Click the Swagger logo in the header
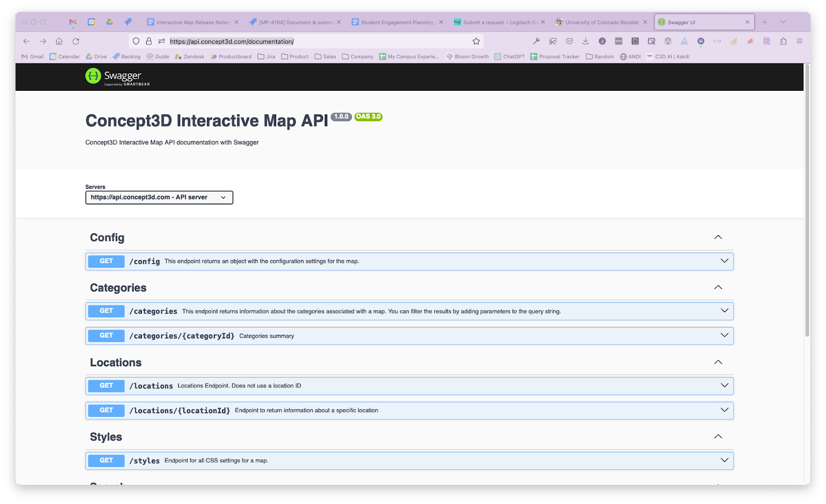This screenshot has width=826, height=504. click(117, 77)
